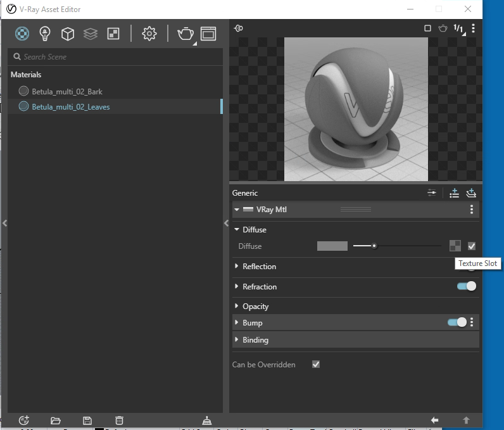The height and width of the screenshot is (430, 504).
Task: Select Betula_multi_02_Leaves material
Action: point(70,107)
